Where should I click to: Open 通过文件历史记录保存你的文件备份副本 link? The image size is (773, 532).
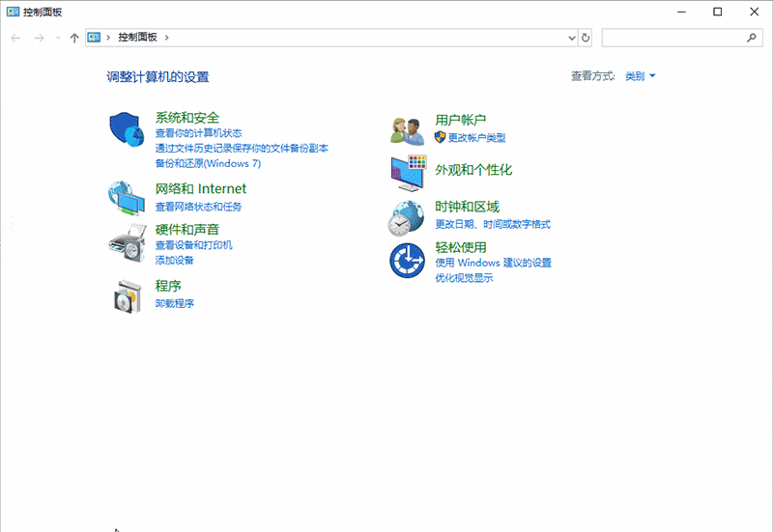pyautogui.click(x=242, y=149)
